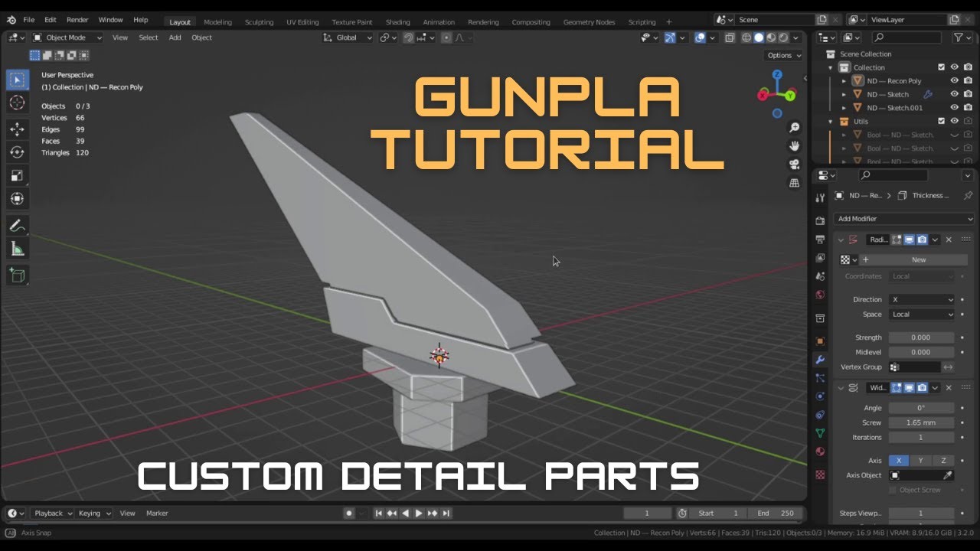
Task: Open the World properties tab
Action: coord(820,295)
